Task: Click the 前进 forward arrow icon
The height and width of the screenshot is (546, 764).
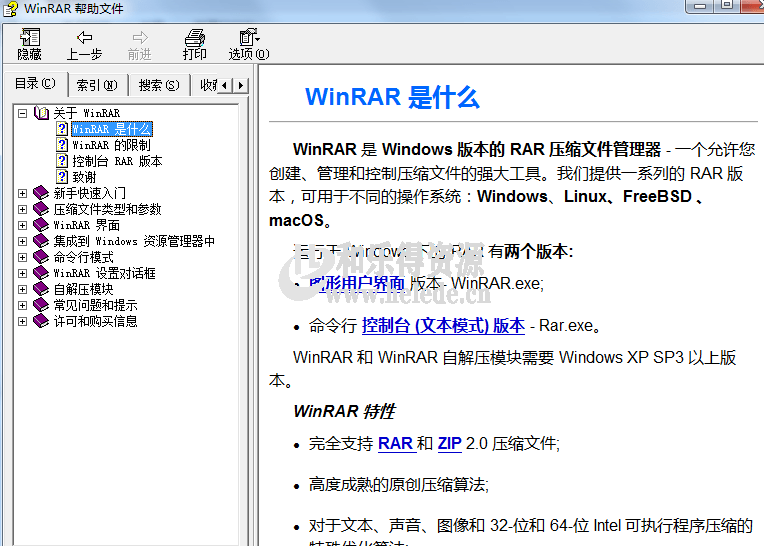Action: tap(140, 38)
